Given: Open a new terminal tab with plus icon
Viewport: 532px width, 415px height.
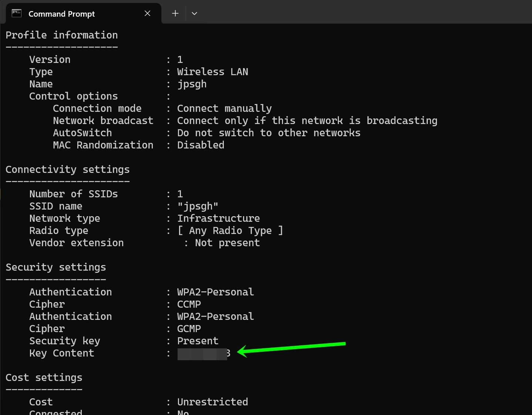Looking at the screenshot, I should (x=175, y=13).
